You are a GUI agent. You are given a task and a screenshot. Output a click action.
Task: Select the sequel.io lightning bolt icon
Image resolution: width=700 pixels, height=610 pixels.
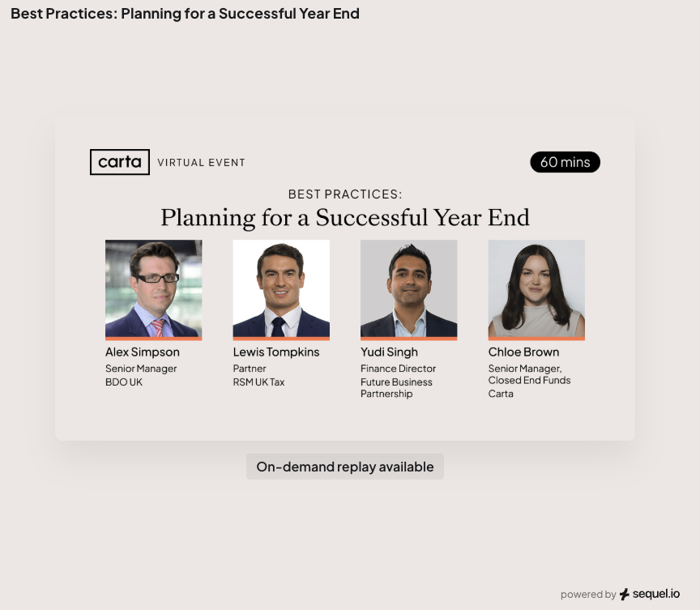coord(625,594)
